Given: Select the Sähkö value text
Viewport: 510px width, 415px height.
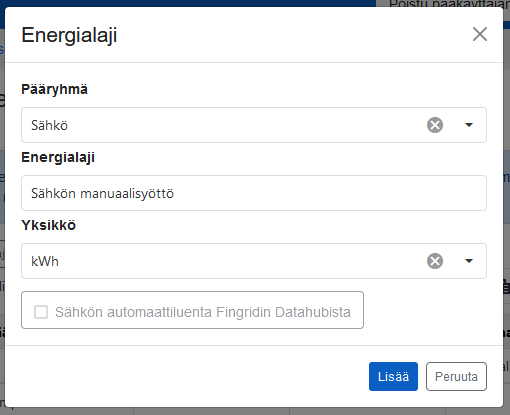Looking at the screenshot, I should (49, 125).
